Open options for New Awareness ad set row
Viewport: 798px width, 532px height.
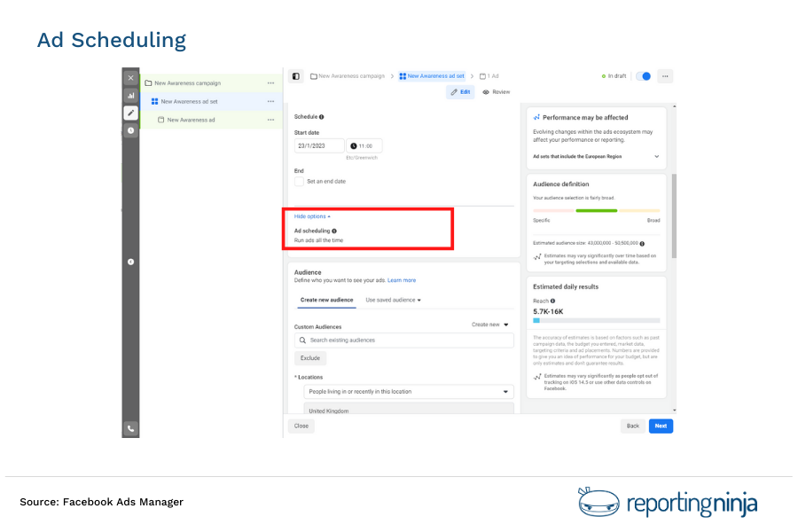point(270,101)
